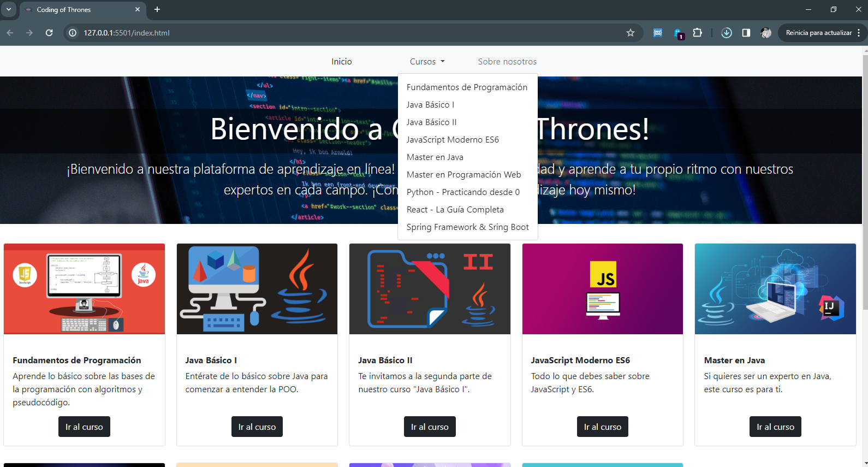
Task: Choose 'Java Básico I' dropdown entry
Action: tap(468, 105)
